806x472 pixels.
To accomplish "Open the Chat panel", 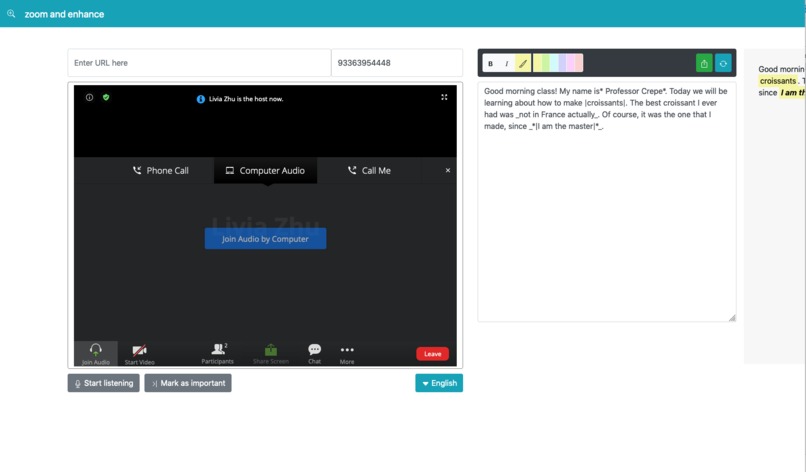I will [315, 354].
